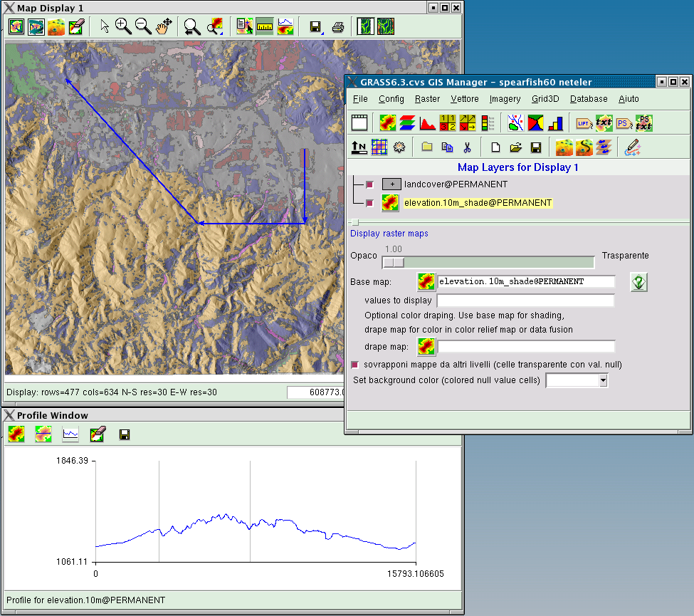Open the background color dropdown
694x616 pixels.
603,381
